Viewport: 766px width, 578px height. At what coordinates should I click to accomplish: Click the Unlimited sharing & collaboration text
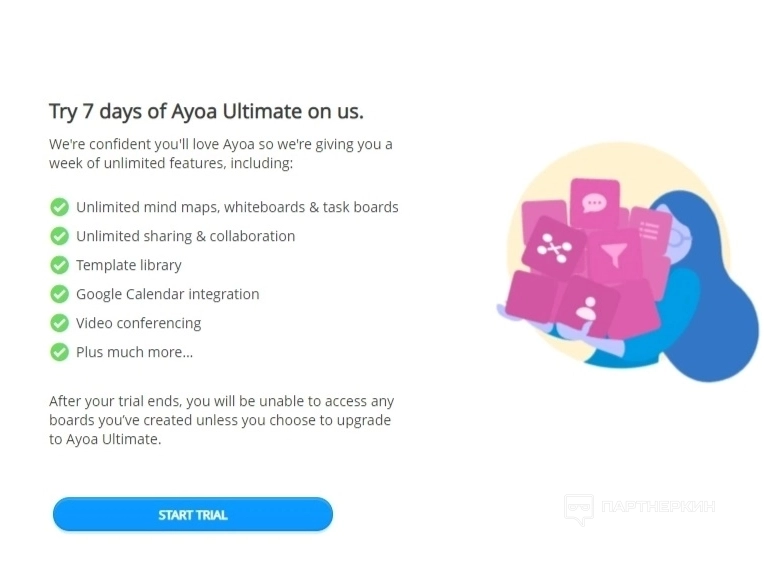(185, 236)
